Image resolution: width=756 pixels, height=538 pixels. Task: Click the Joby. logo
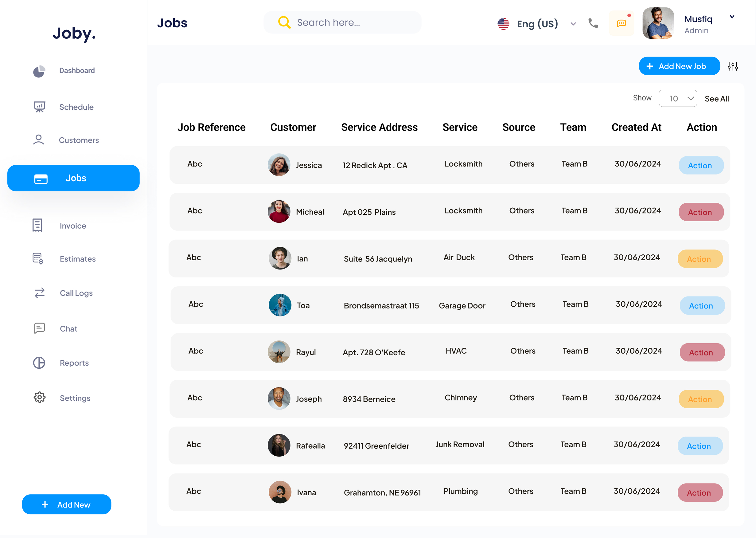(x=74, y=33)
